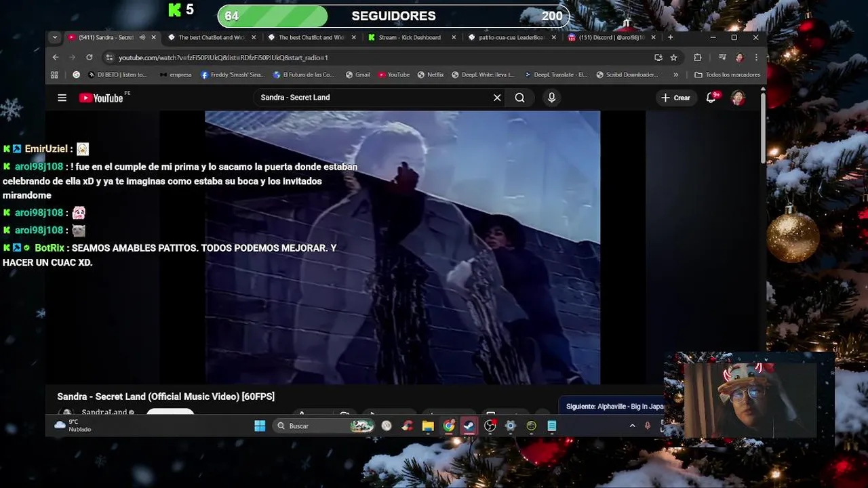Image resolution: width=868 pixels, height=488 pixels.
Task: Open the teal notepad app in taskbar
Action: point(552,426)
